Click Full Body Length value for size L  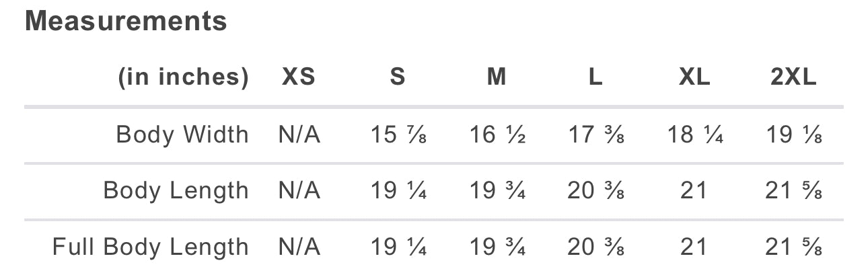click(595, 247)
